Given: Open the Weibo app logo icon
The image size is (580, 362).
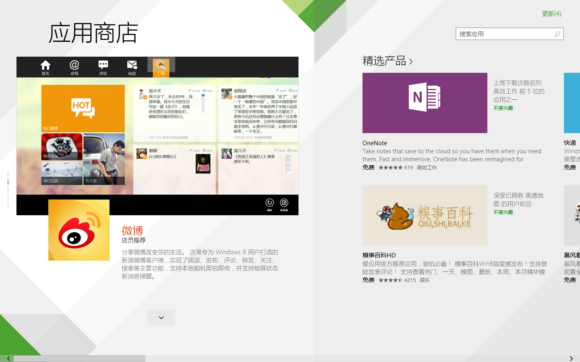Looking at the screenshot, I should tap(79, 230).
